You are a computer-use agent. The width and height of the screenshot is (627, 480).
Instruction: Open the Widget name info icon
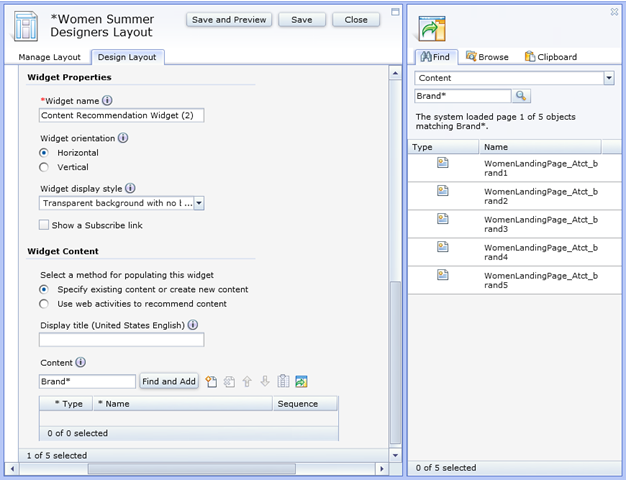[107, 100]
